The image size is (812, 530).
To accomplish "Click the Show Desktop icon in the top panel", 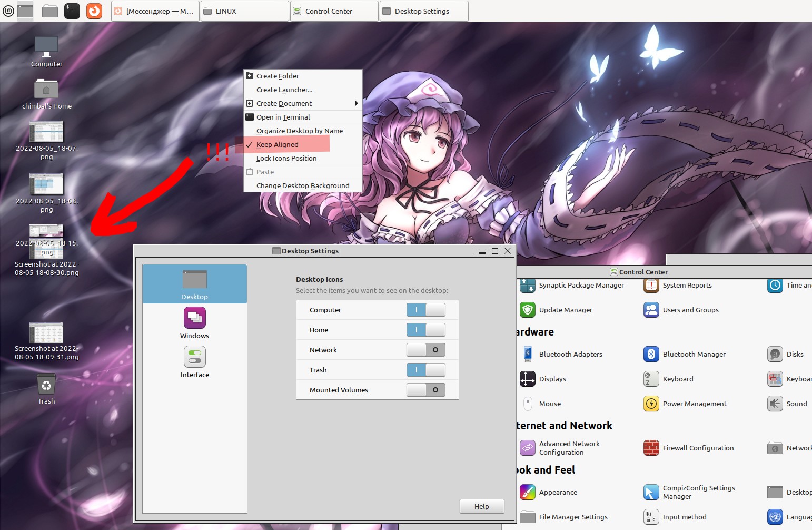I will coord(25,11).
